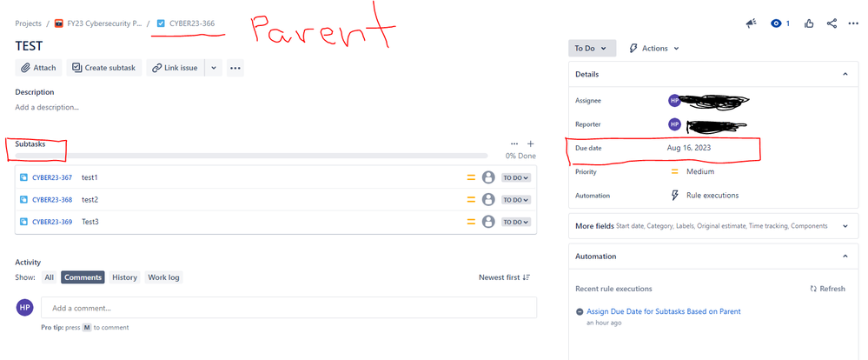The width and height of the screenshot is (868, 360).
Task: Click the CYBER23-369 subtask type icon
Action: (x=23, y=222)
